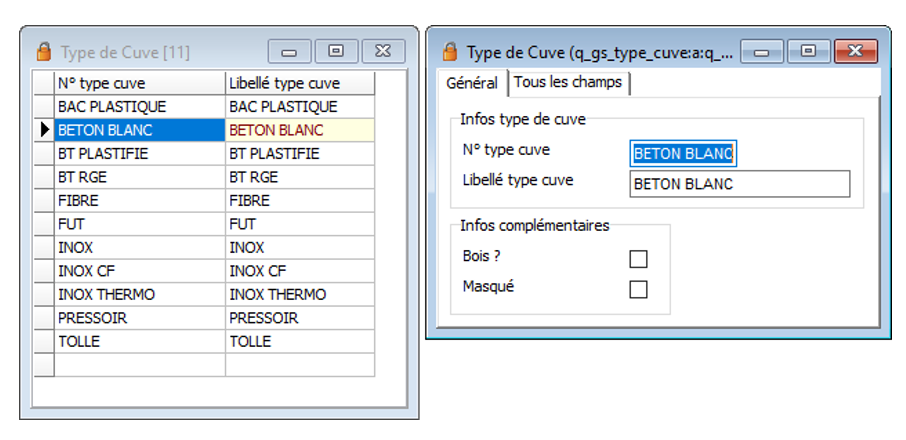Sort by 'Libellé type cuve' column header
The image size is (906, 440).
(x=298, y=83)
